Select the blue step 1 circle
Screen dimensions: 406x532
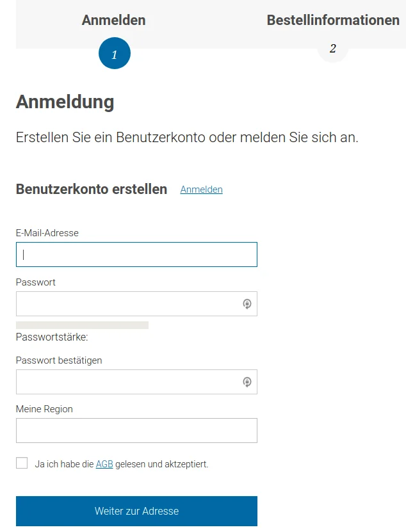tap(115, 53)
